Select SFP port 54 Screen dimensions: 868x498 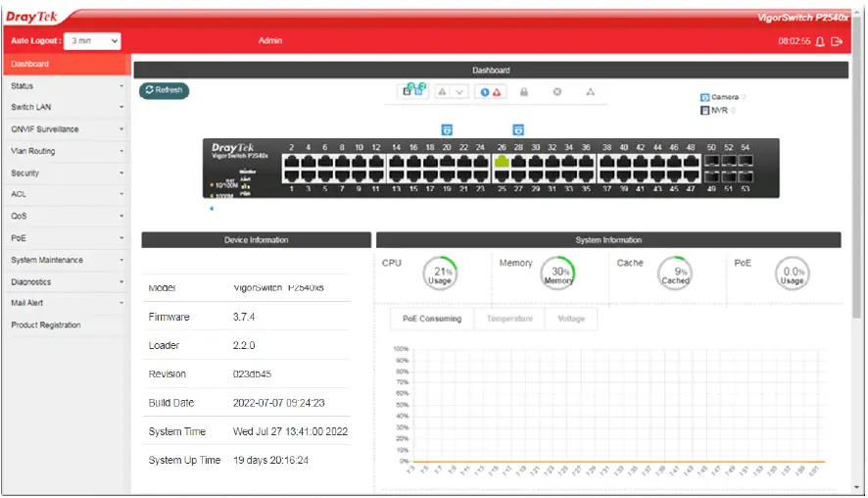click(x=746, y=161)
